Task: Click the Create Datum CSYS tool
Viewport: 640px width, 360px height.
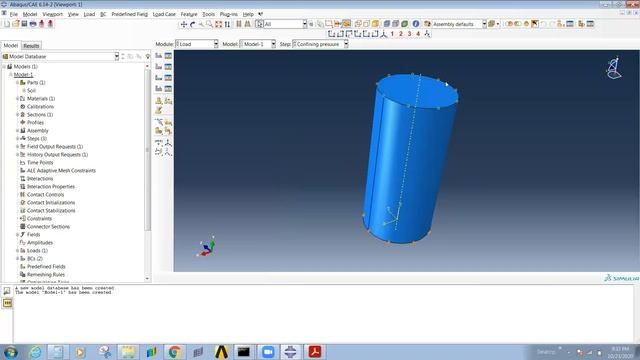Action: click(168, 152)
